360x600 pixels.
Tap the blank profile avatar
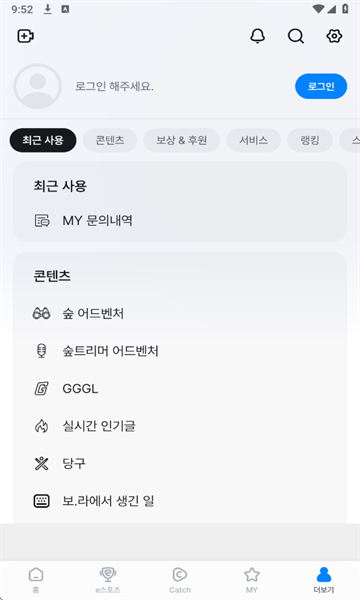[x=37, y=86]
